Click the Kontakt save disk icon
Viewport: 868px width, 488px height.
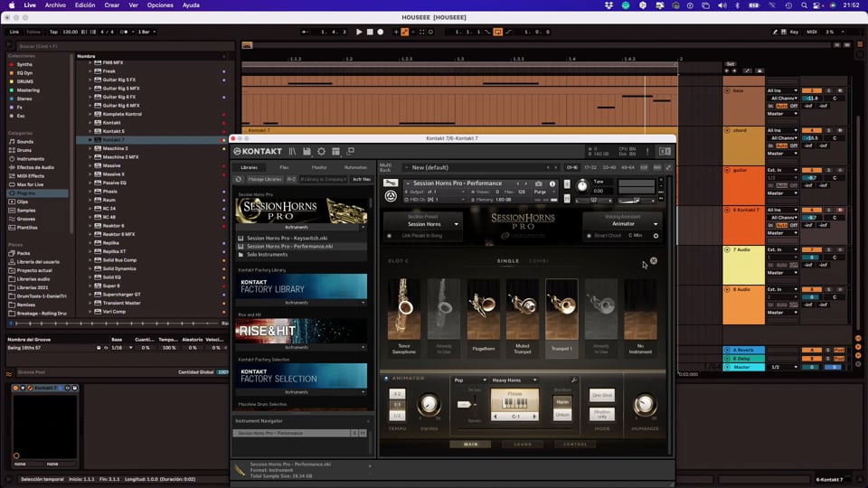[x=307, y=152]
